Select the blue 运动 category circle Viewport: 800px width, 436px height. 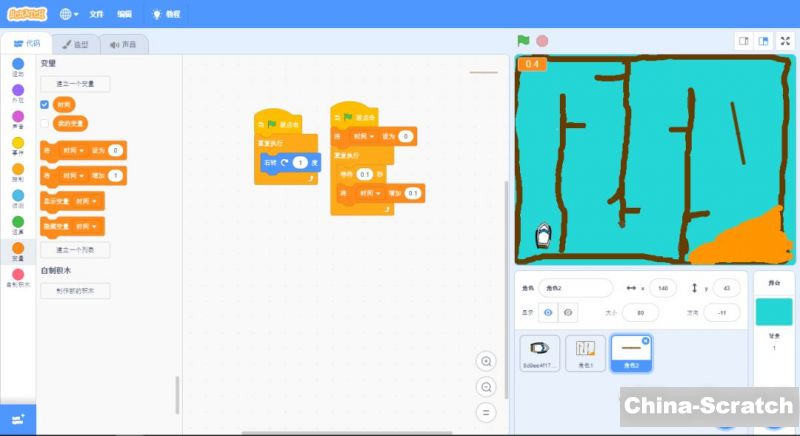pyautogui.click(x=17, y=64)
